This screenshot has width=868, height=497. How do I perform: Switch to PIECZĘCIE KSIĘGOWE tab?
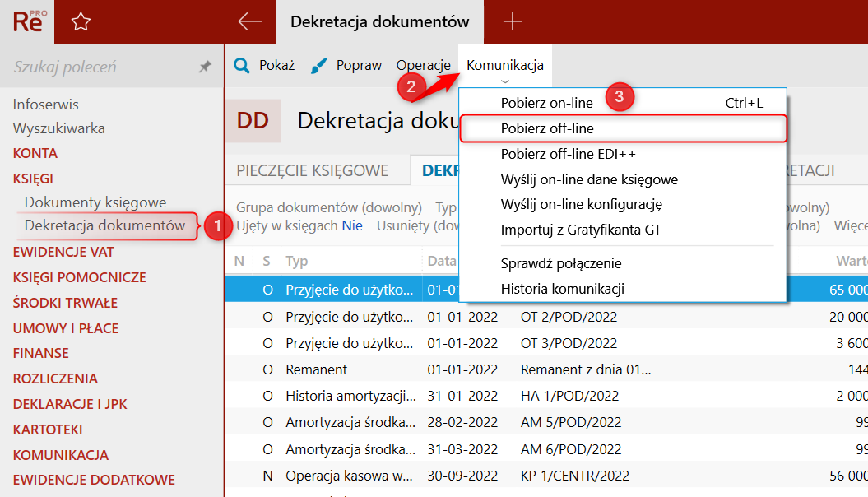tap(312, 170)
